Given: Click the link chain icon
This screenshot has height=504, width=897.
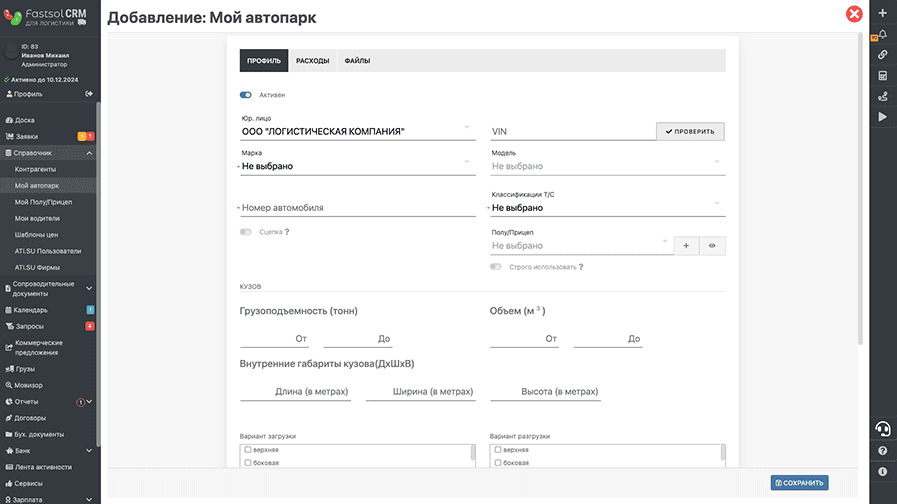Looking at the screenshot, I should click(883, 55).
